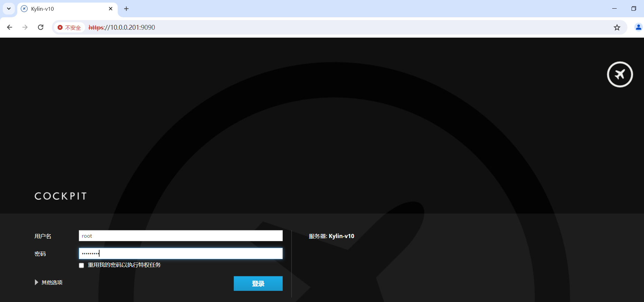Close the Kylin-v10 tab
This screenshot has height=302, width=644.
tap(111, 9)
